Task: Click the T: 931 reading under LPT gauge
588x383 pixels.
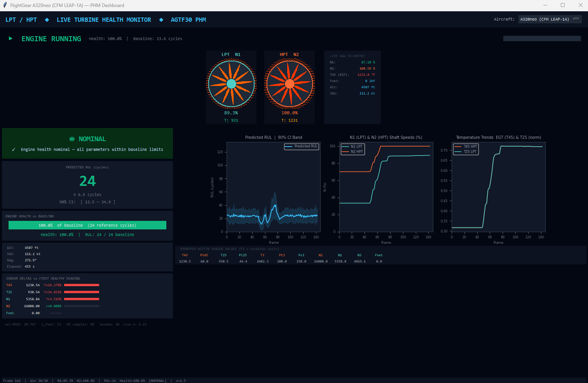Action: (231, 121)
